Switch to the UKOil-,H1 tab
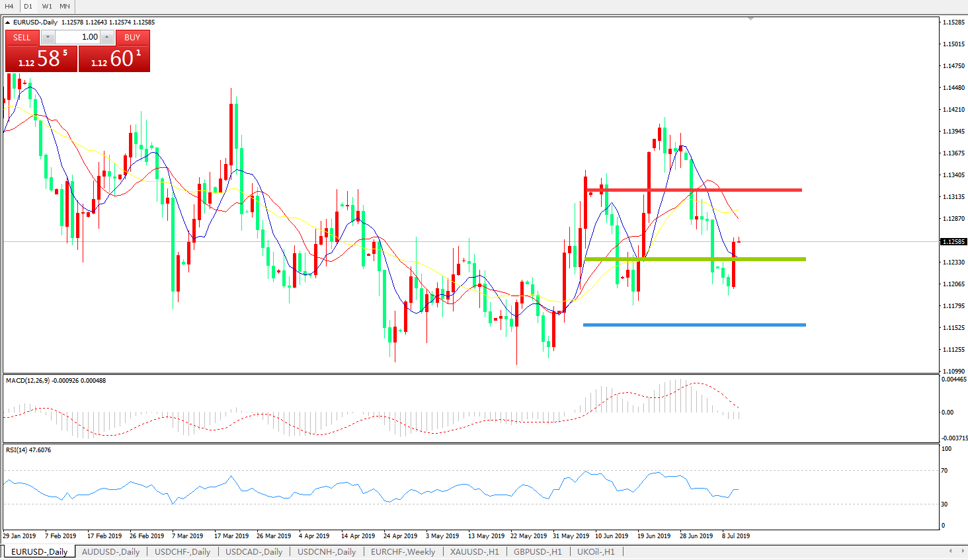The width and height of the screenshot is (968, 560). (595, 551)
